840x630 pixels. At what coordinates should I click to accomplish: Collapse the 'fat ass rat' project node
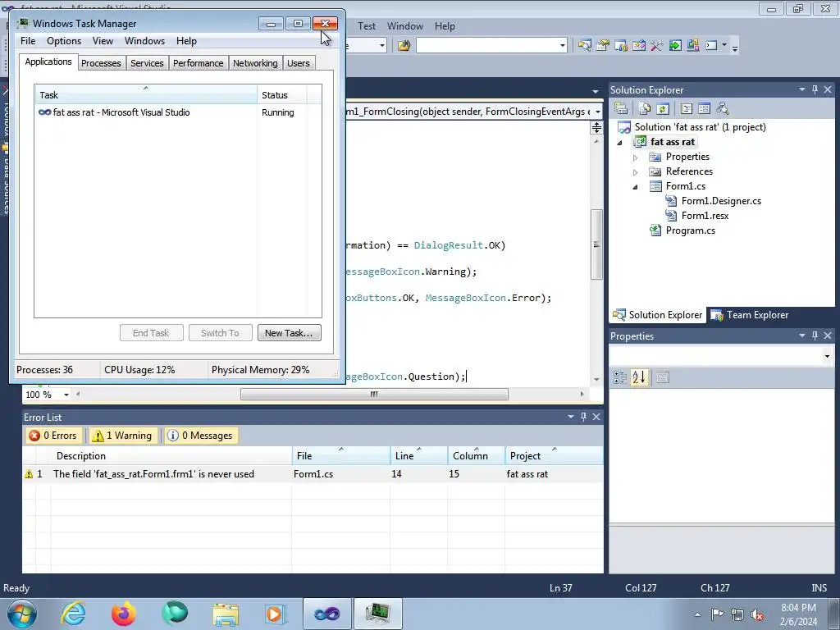pos(620,143)
